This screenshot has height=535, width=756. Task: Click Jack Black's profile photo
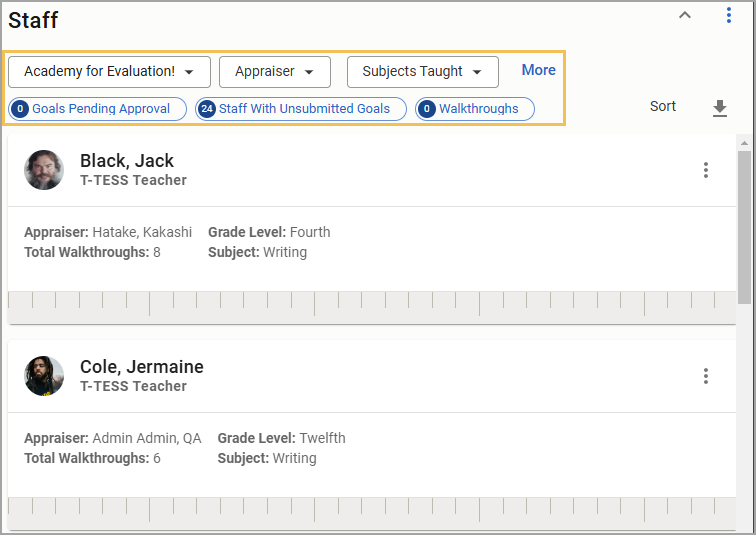44,170
